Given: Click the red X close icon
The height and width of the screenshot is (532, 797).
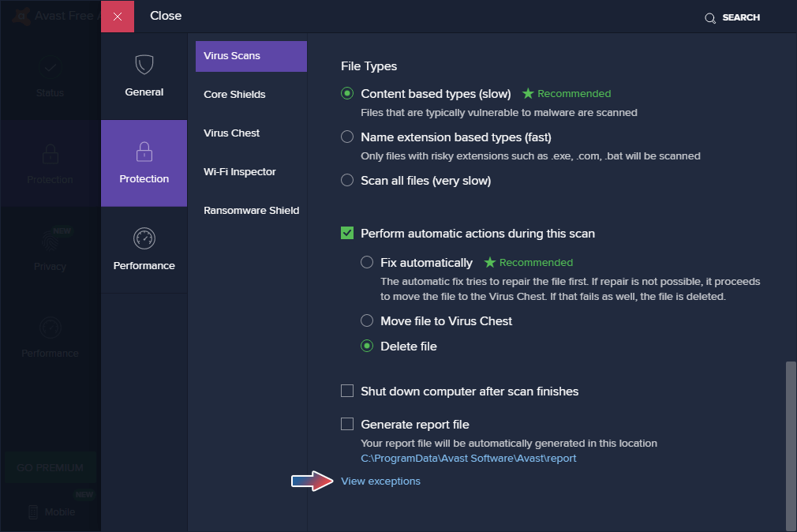Looking at the screenshot, I should (118, 17).
